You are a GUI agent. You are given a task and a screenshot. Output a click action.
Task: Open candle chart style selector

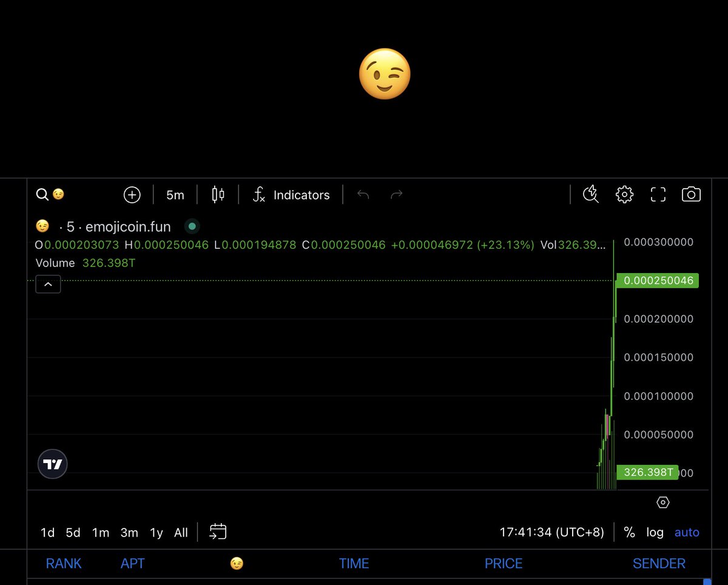pyautogui.click(x=218, y=194)
